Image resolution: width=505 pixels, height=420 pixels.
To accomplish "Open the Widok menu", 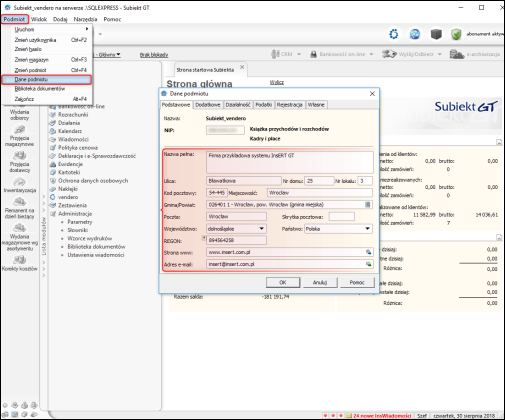I will click(x=39, y=19).
